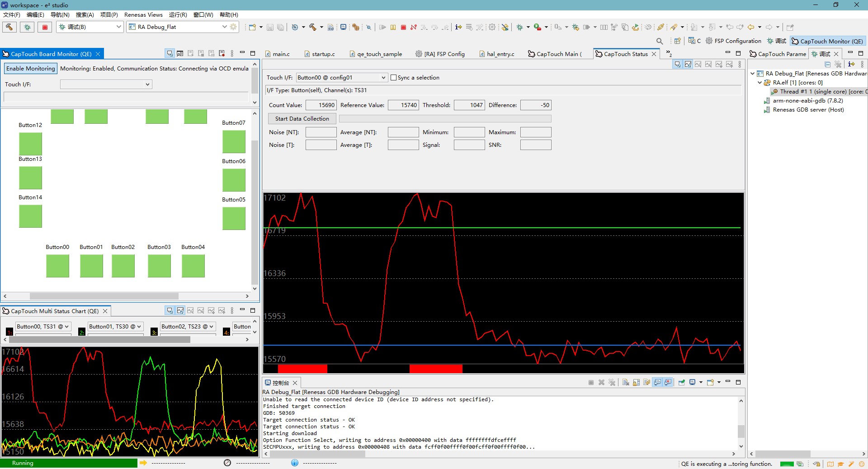Toggle Enable Monitoring button

click(x=31, y=69)
